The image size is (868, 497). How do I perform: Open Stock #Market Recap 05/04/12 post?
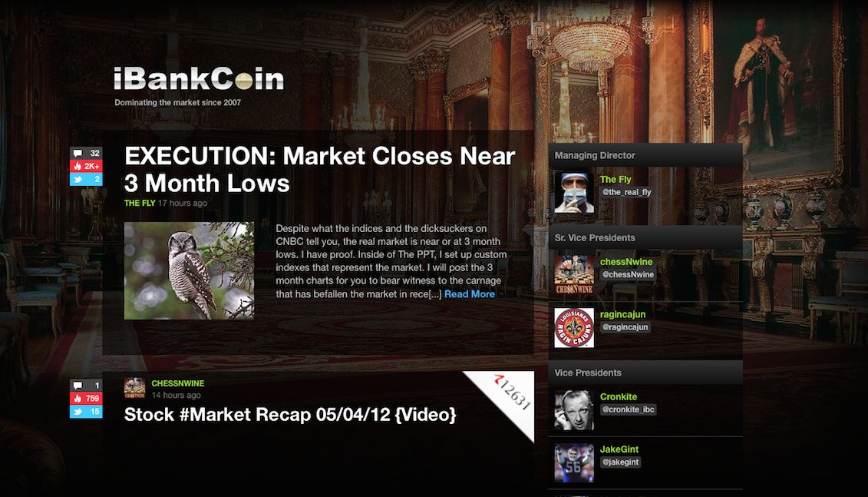click(x=290, y=415)
